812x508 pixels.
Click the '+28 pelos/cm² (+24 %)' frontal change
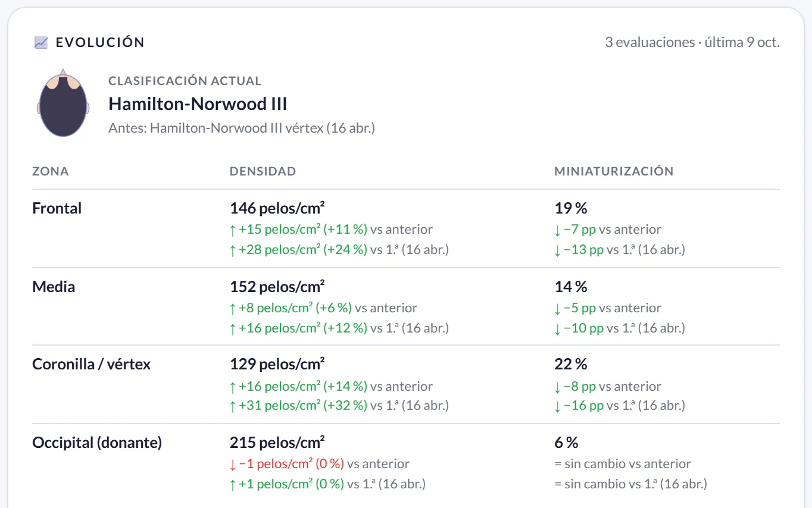(298, 250)
